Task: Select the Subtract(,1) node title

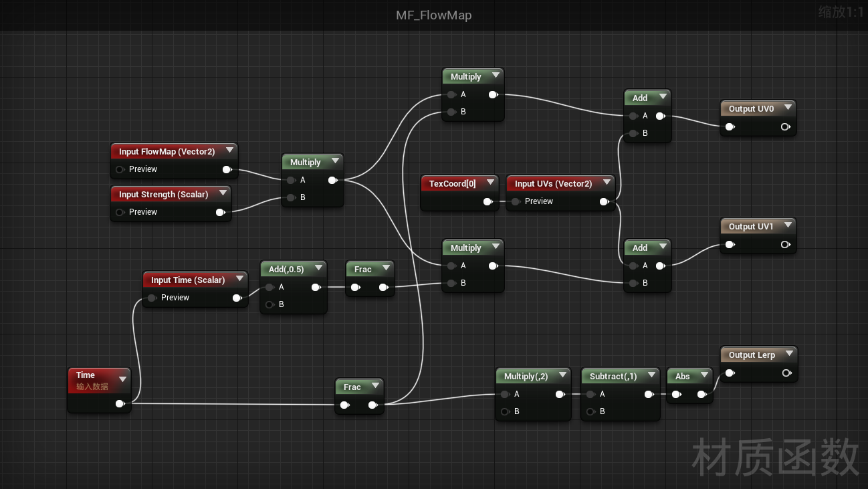Action: click(x=613, y=377)
